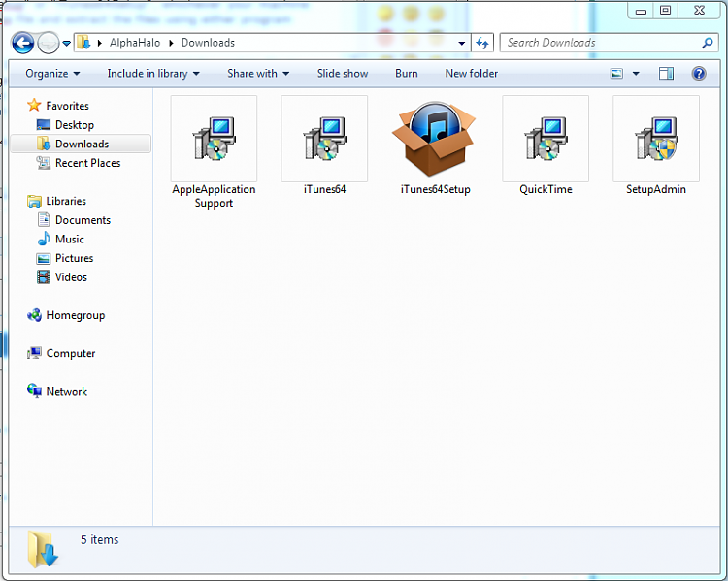Open the address bar history dropdown

[461, 43]
